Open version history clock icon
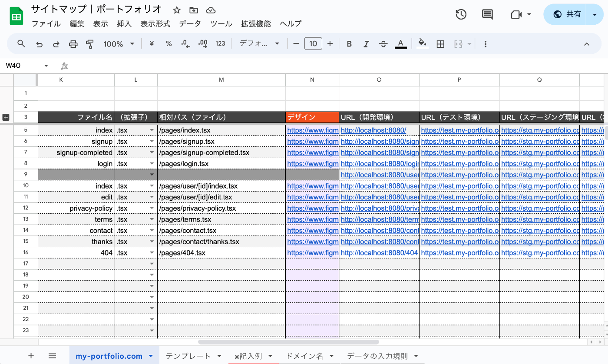Screen dimensions: 608x364 click(x=461, y=14)
